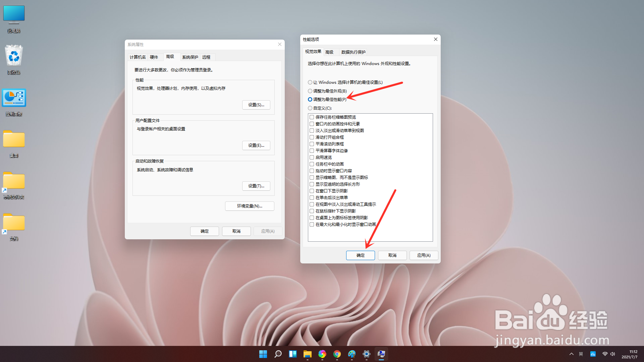The image size is (644, 362).
Task: Check 在桌面上为图标标签使用阴影
Action: (x=312, y=218)
